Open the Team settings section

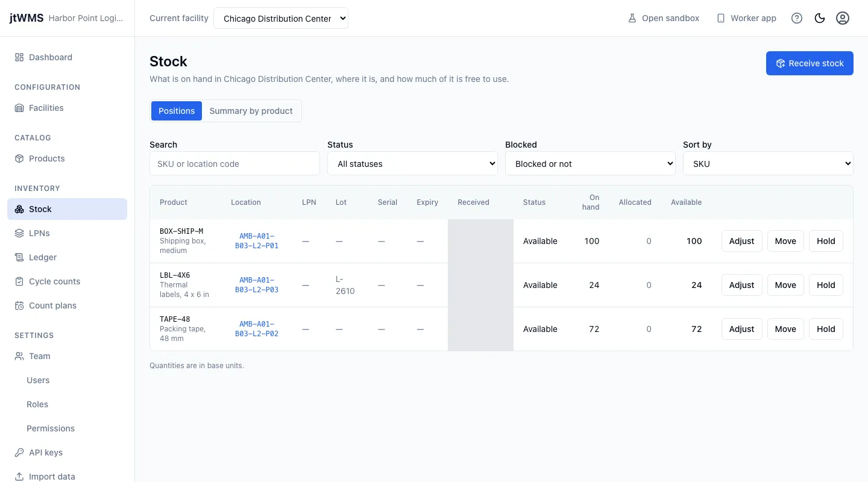coord(67,356)
